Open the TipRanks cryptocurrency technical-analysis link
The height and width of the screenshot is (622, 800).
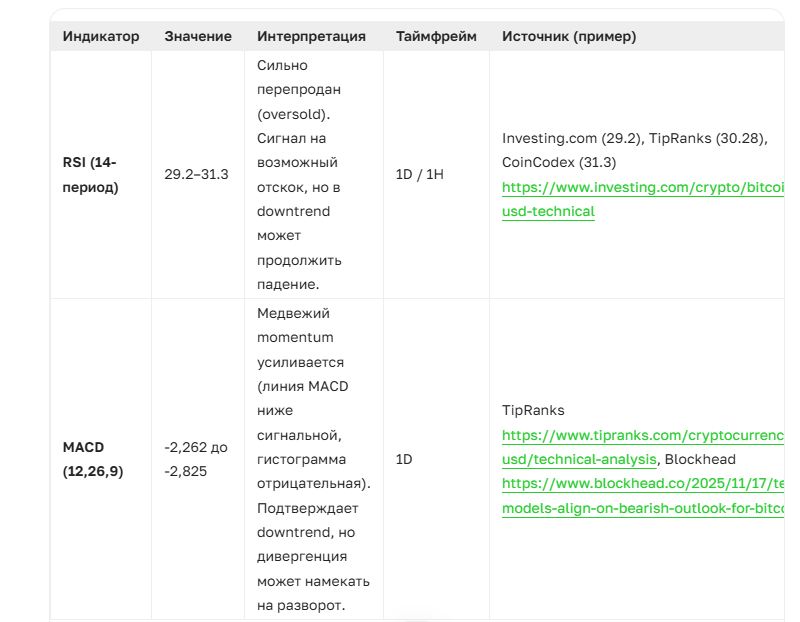642,435
